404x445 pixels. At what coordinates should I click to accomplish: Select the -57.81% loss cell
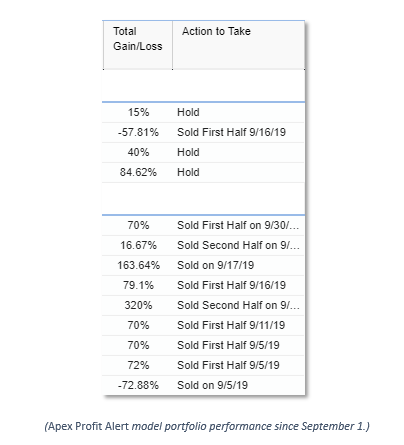[x=138, y=132]
